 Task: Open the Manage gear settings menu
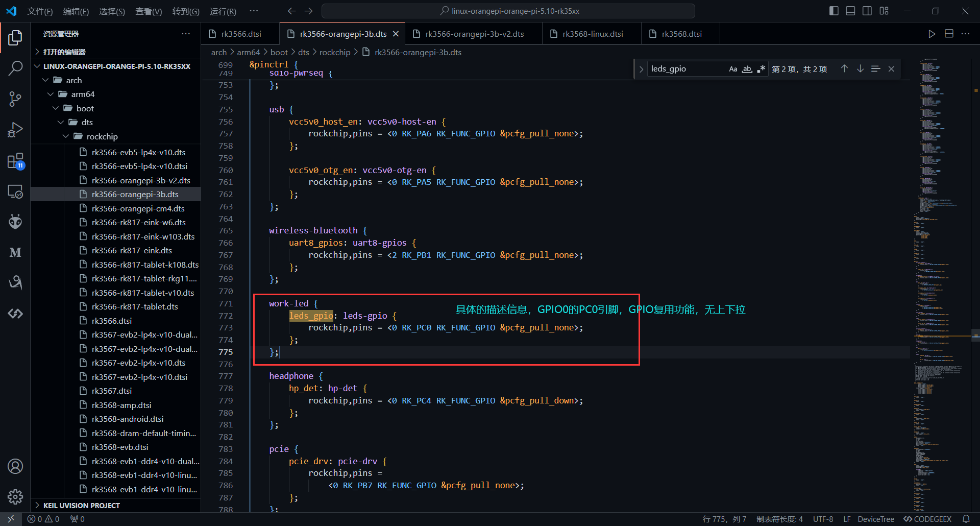15,496
